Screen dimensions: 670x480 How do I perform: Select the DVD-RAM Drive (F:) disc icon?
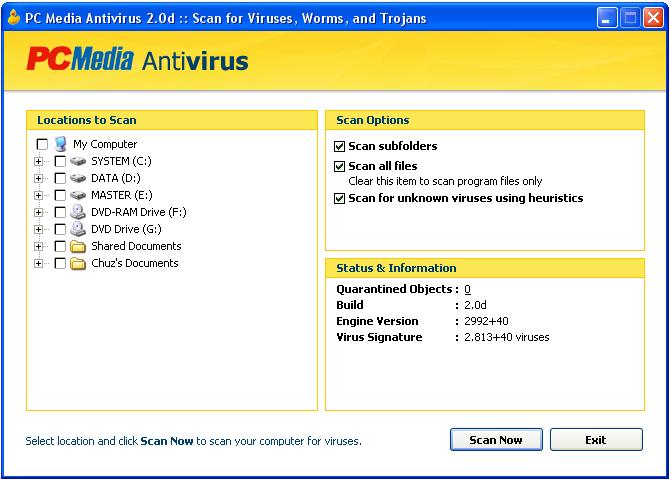click(x=78, y=212)
